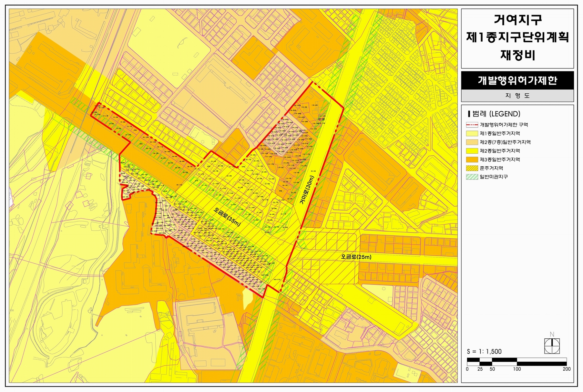This screenshot has width=583, height=392.
Task: Select the 제2종일반주거지역 bright yellow swatch
Action: tap(472, 151)
